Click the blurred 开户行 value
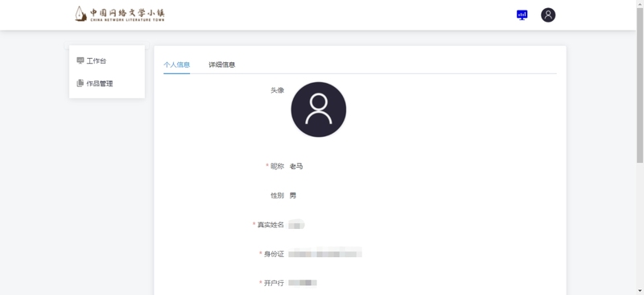Image resolution: width=644 pixels, height=295 pixels. coord(303,283)
